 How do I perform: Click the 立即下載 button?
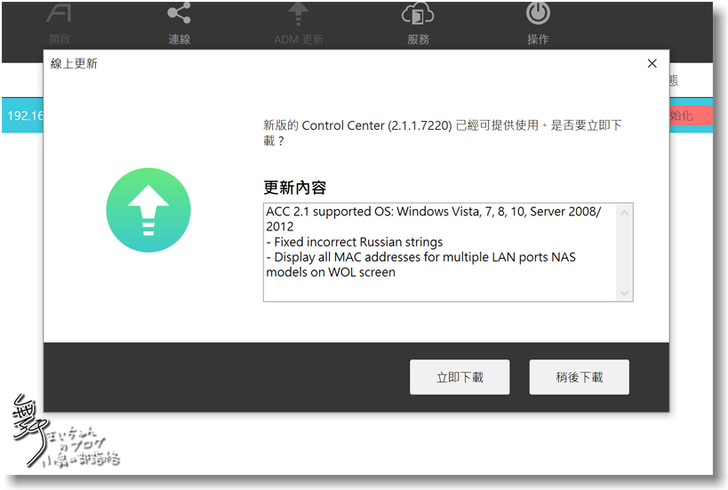(459, 377)
